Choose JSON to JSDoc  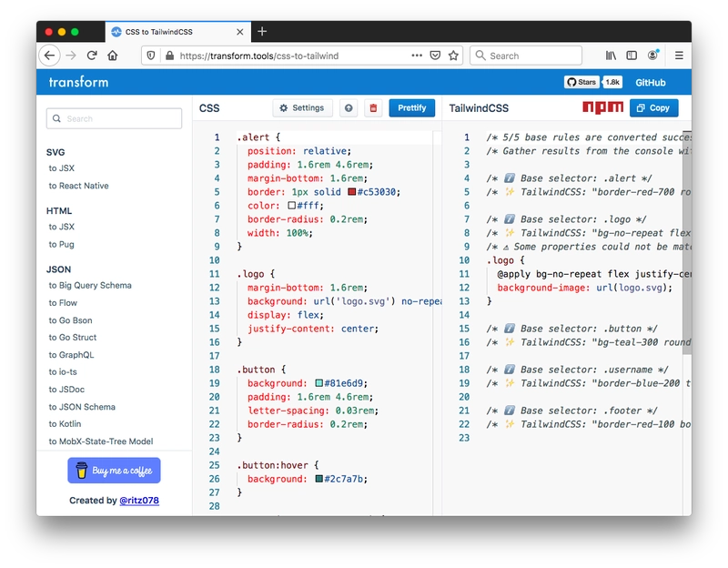pyautogui.click(x=66, y=390)
